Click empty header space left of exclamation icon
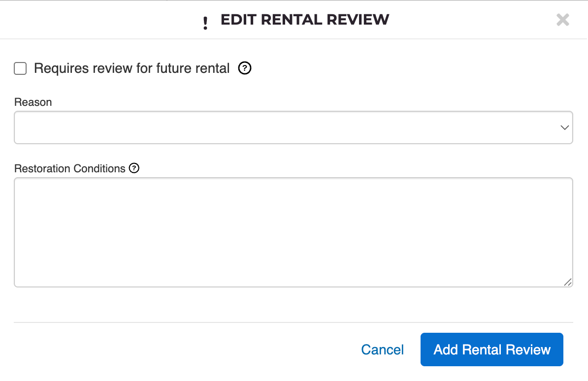This screenshot has height=381, width=588. [x=98, y=20]
